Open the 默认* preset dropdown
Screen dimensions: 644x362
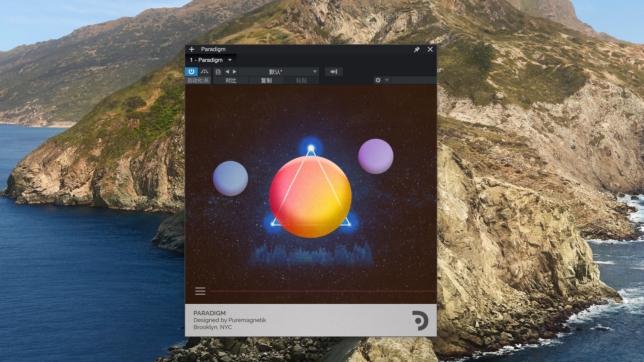pos(279,72)
